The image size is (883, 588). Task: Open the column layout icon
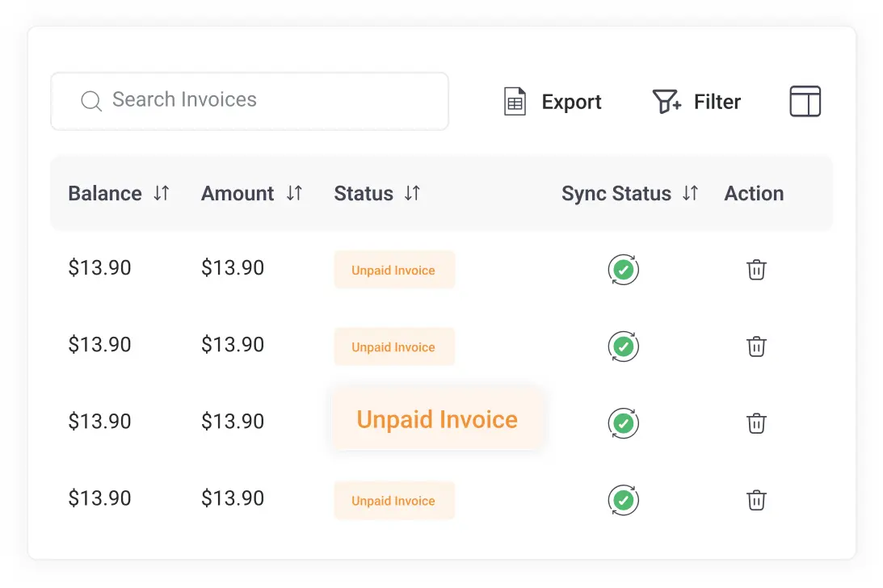(x=805, y=102)
